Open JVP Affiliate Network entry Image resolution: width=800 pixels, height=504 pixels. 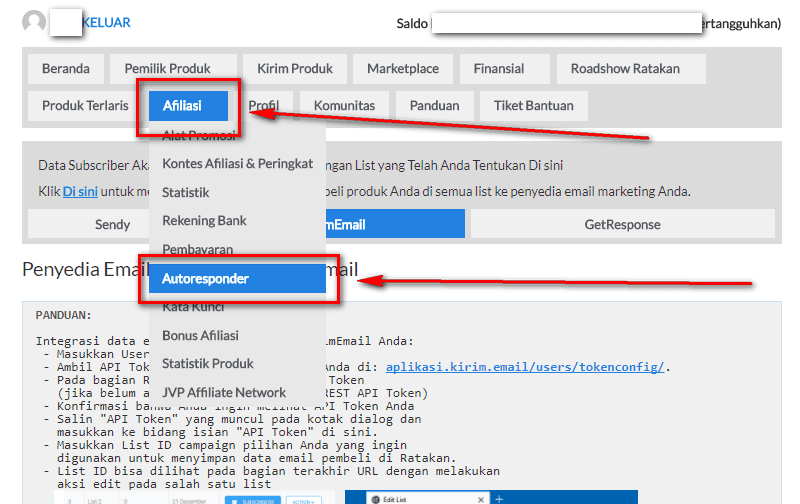click(x=224, y=392)
